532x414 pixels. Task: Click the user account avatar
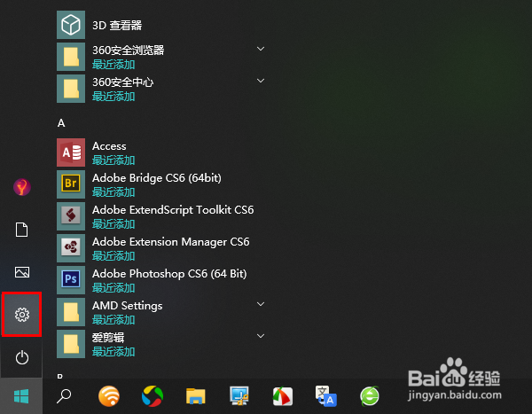(22, 187)
